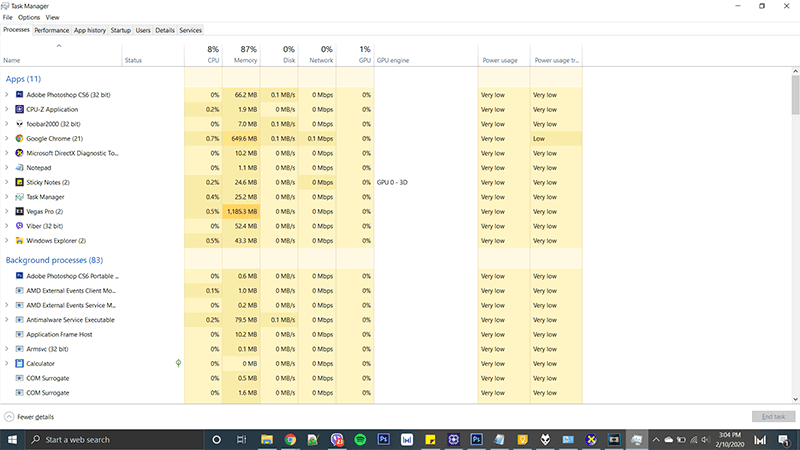The height and width of the screenshot is (450, 800).
Task: Click the Sticky Notes process icon
Action: pyautogui.click(x=19, y=182)
